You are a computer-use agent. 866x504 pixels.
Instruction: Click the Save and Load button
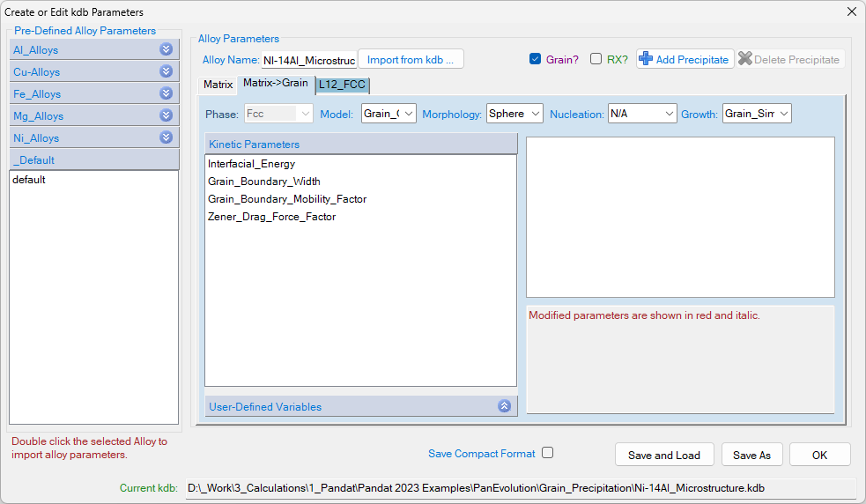663,455
